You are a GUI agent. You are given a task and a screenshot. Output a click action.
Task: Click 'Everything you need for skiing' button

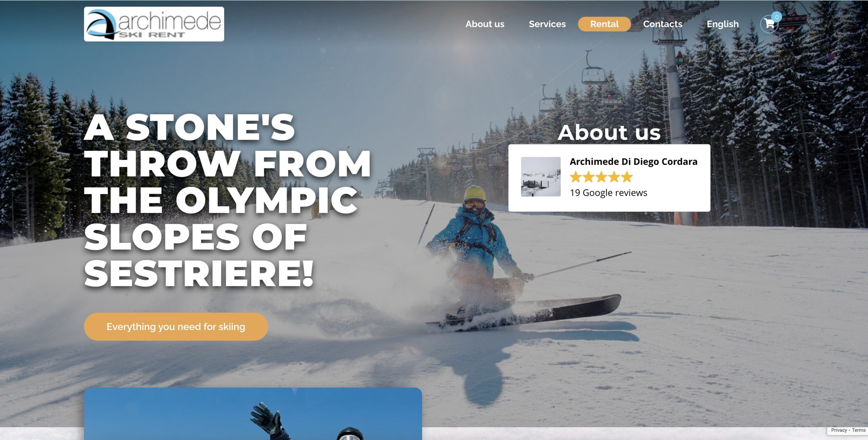[176, 327]
